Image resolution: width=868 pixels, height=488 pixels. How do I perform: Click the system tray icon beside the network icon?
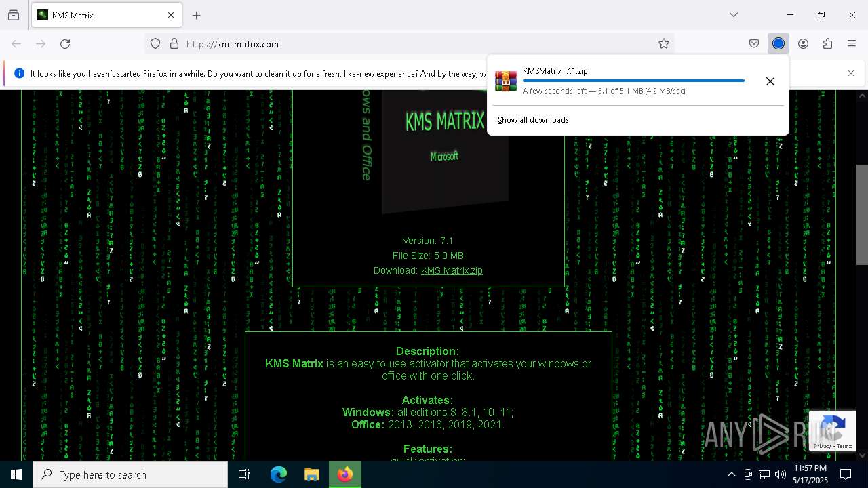(748, 474)
